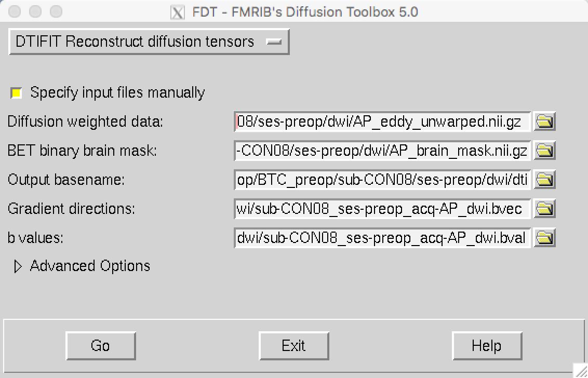Browse for BET binary brain mask file
Screen dimensions: 588x378
pyautogui.click(x=544, y=151)
